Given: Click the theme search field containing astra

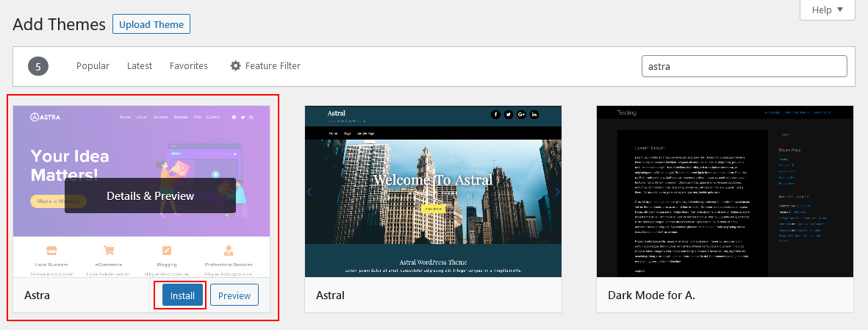Looking at the screenshot, I should pos(744,66).
